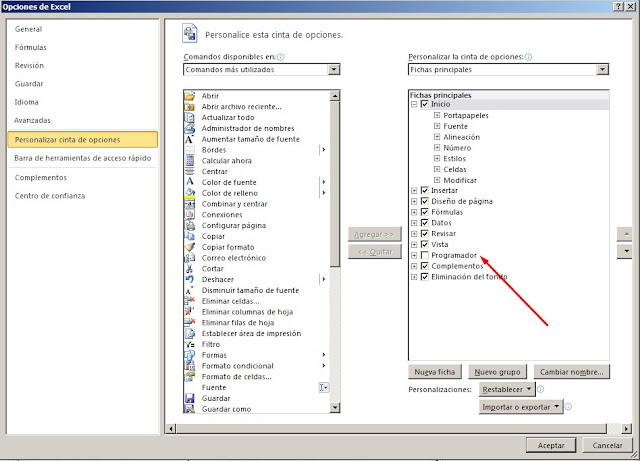Click the Nuevo grupo button
Screen dimensions: 640x461
click(x=497, y=372)
